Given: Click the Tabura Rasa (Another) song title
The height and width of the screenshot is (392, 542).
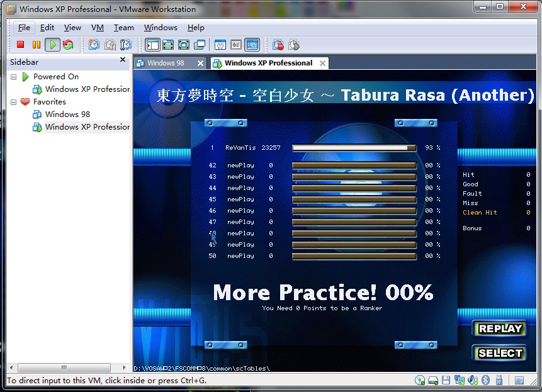Looking at the screenshot, I should (438, 95).
